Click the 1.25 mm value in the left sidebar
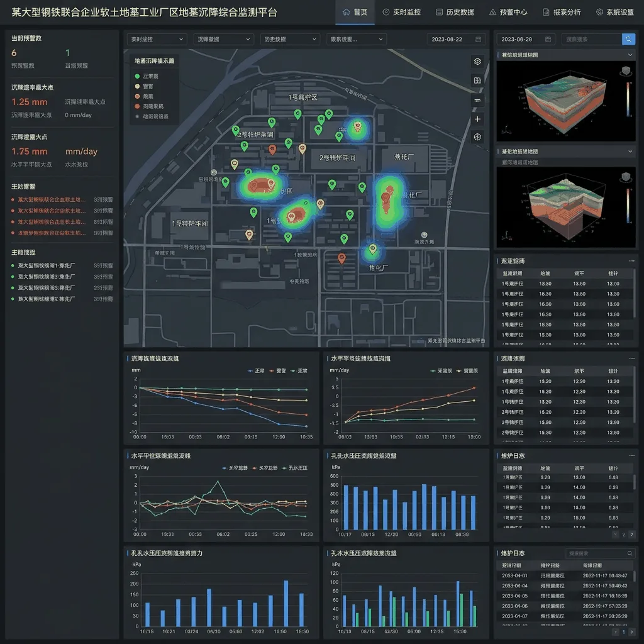 pos(30,102)
